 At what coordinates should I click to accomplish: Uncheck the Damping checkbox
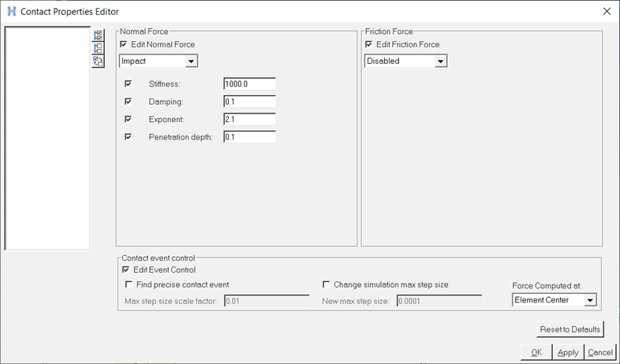click(128, 102)
